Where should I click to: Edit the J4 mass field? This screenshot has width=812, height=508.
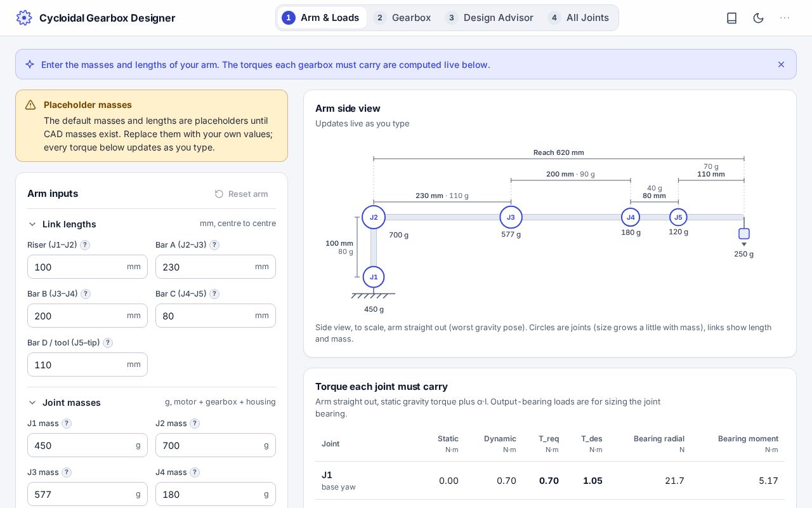point(216,494)
